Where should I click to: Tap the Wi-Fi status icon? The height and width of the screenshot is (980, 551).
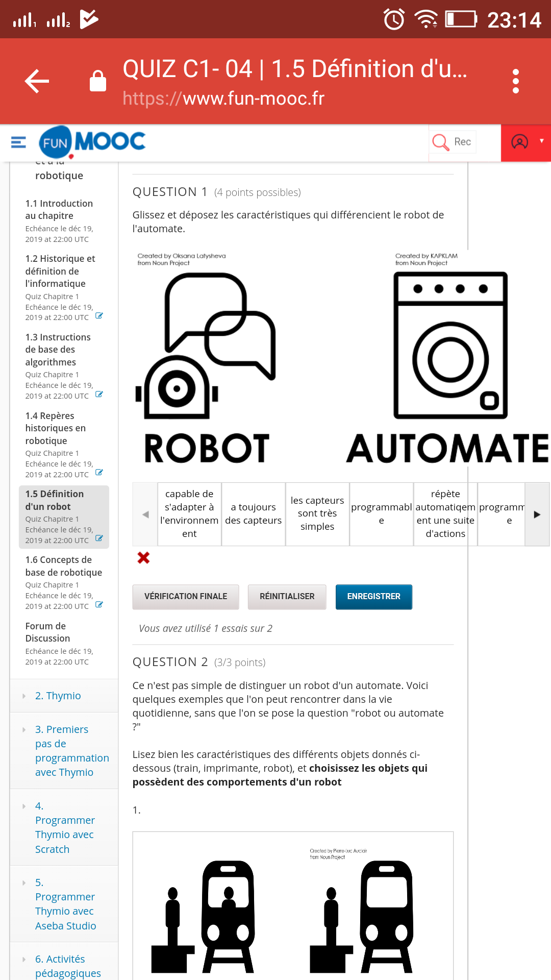pos(427,19)
